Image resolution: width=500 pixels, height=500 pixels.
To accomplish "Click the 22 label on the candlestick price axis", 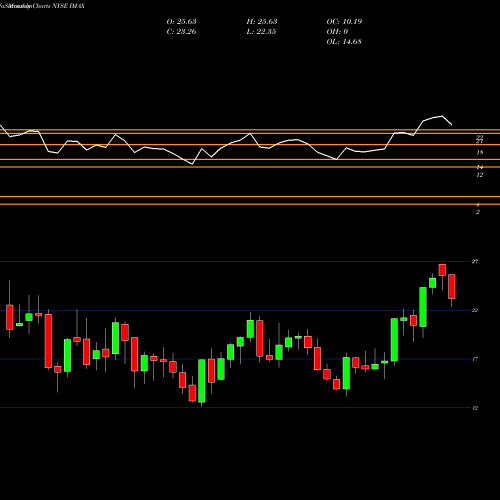I will tap(475, 310).
